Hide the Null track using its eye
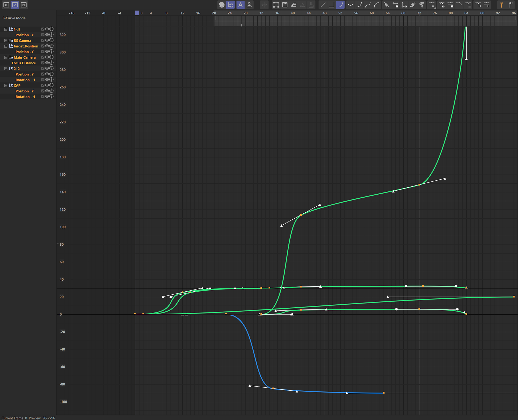This screenshot has height=420, width=518. 47,29
